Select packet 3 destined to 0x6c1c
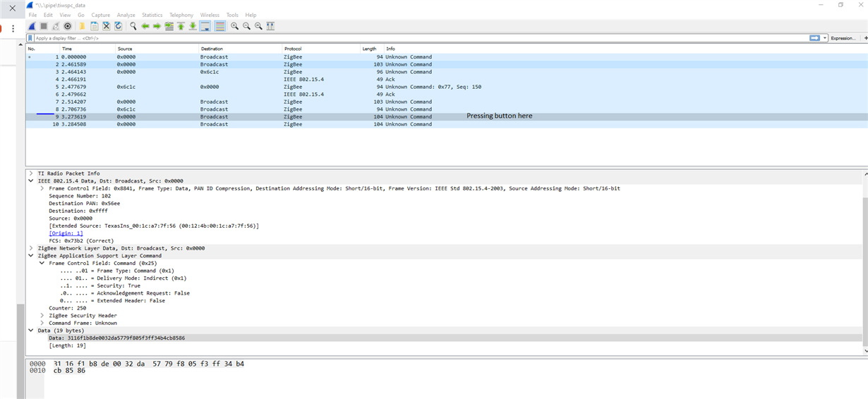This screenshot has height=399, width=868. [447, 72]
